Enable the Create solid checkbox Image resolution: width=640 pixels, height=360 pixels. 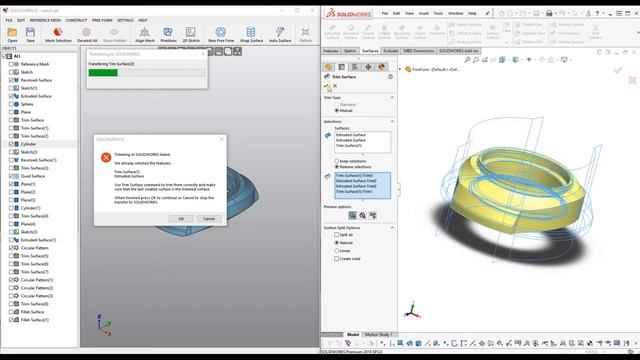[337, 259]
